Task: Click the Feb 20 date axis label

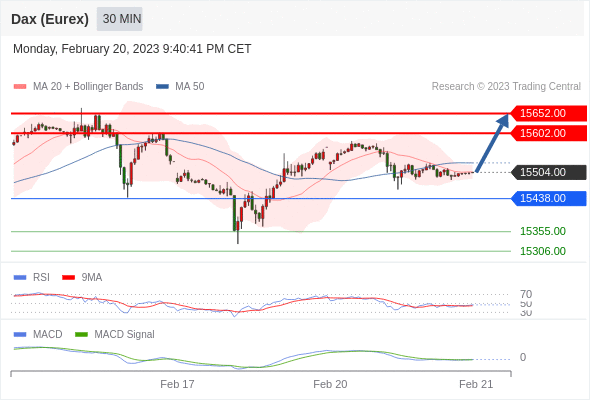Action: [x=330, y=384]
